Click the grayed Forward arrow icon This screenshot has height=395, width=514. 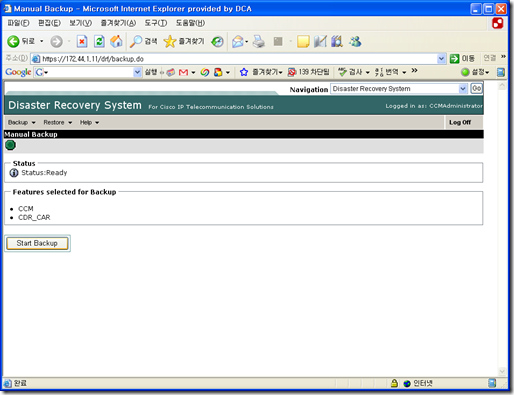click(56, 42)
